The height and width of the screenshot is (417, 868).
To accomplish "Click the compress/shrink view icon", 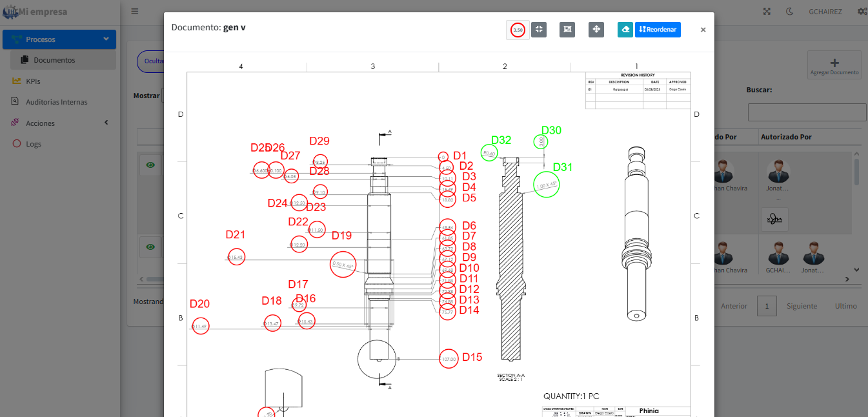I will tap(539, 30).
